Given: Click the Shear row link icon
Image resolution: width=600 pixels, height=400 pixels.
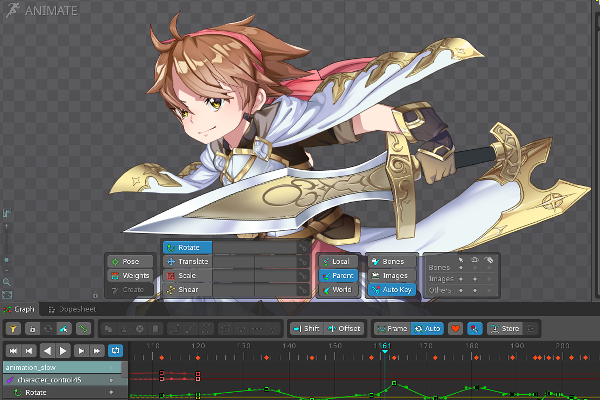Looking at the screenshot, I should click(303, 290).
